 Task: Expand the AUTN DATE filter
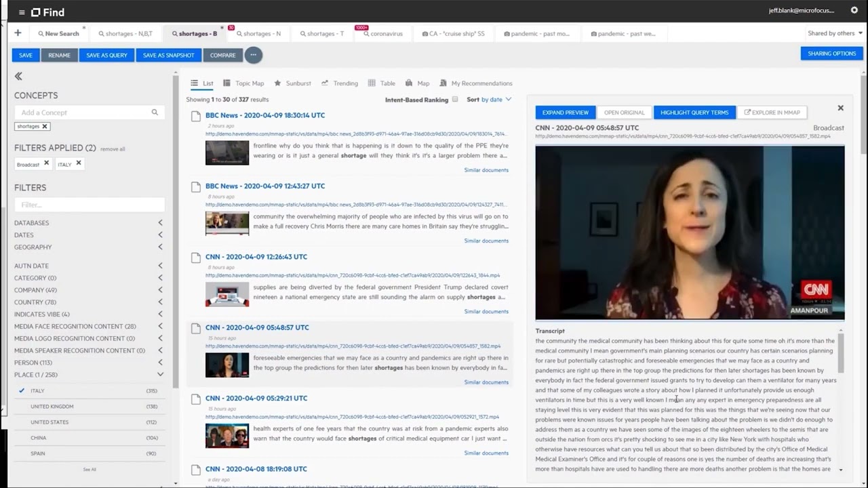point(89,266)
